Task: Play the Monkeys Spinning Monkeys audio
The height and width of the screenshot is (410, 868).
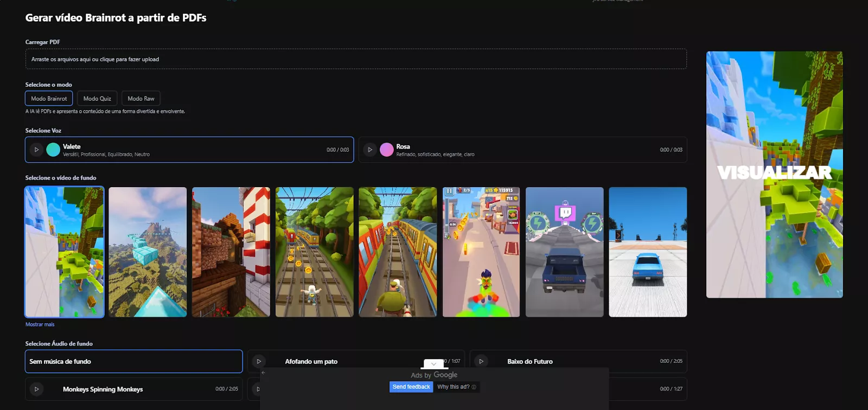Action: [x=36, y=389]
